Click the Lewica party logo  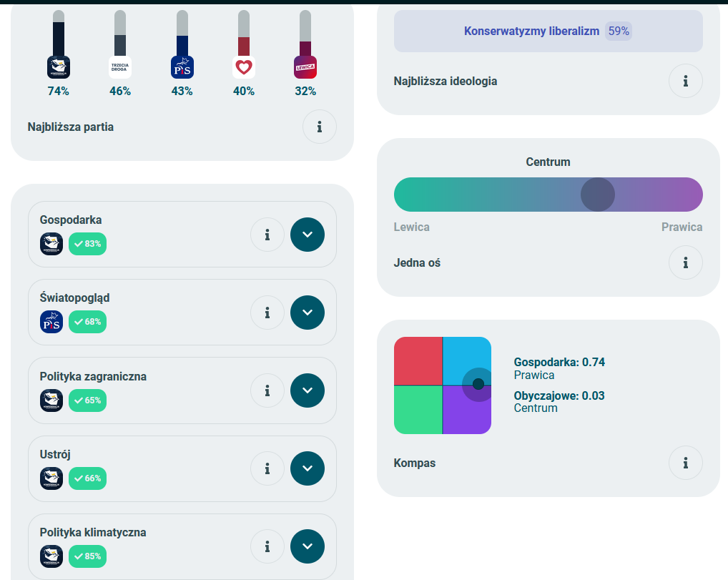(x=305, y=67)
